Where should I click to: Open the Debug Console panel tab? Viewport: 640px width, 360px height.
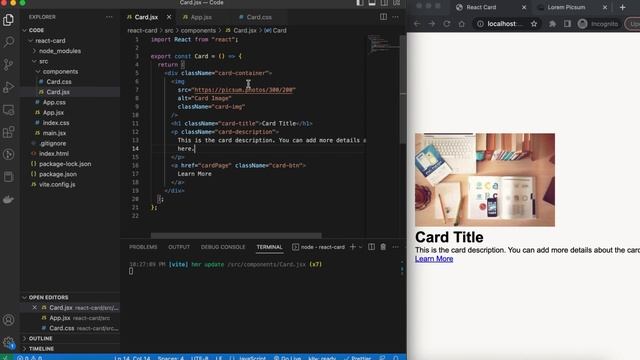pyautogui.click(x=223, y=247)
